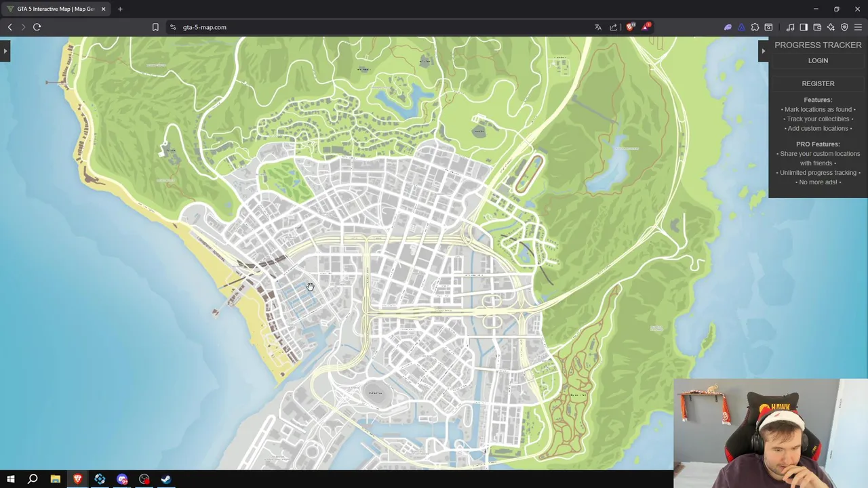Open the page translate icon
868x488 pixels.
597,27
